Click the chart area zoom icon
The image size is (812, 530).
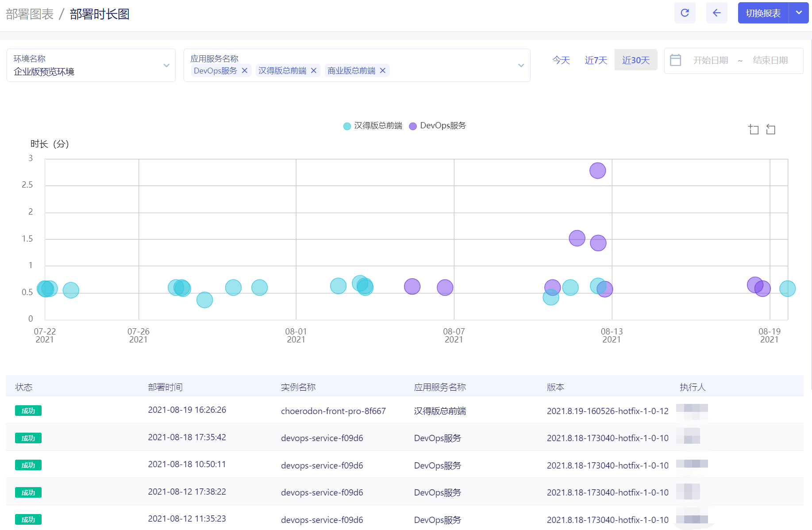(754, 129)
